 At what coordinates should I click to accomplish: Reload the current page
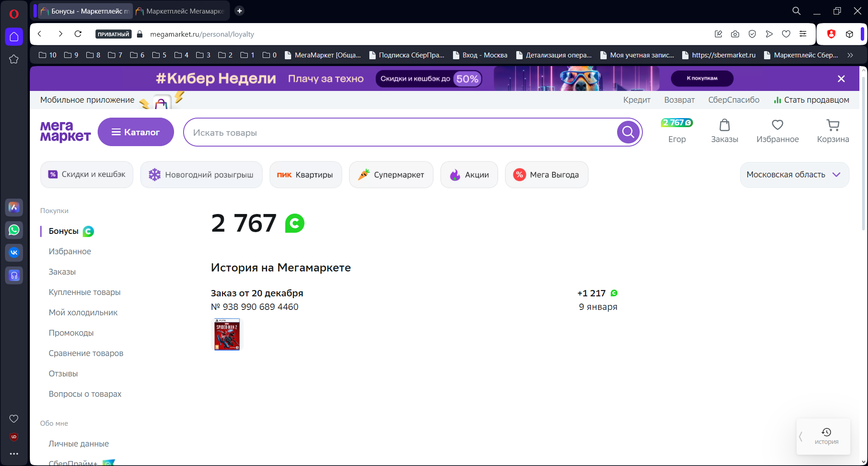pyautogui.click(x=78, y=34)
